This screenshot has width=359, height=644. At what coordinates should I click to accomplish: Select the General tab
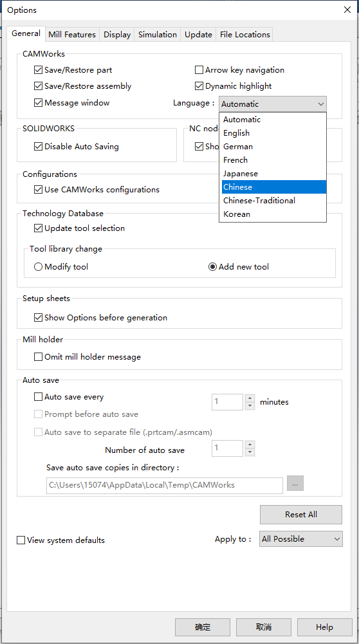point(26,33)
